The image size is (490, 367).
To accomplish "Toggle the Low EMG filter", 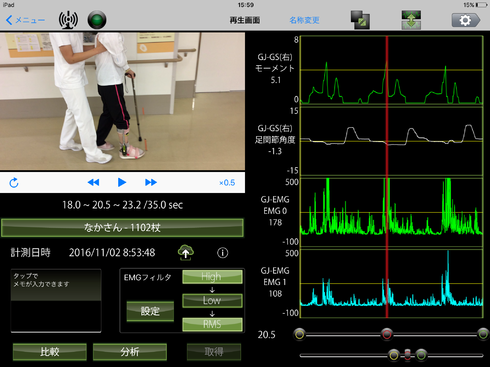I will (x=212, y=300).
